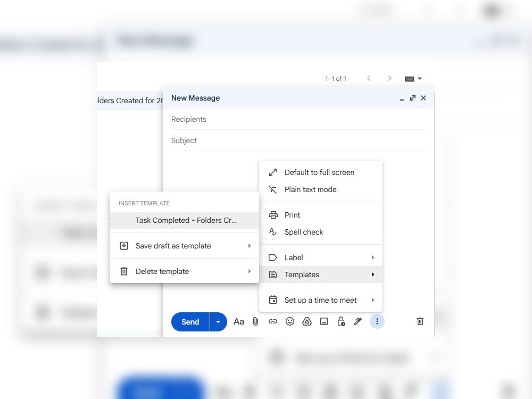Image resolution: width=532 pixels, height=399 pixels.
Task: Insert files using Google Drive icon
Action: pyautogui.click(x=307, y=321)
